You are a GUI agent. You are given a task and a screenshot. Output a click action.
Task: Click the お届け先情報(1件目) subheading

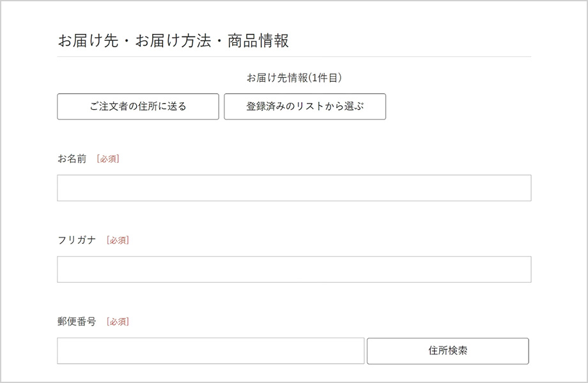click(x=294, y=77)
